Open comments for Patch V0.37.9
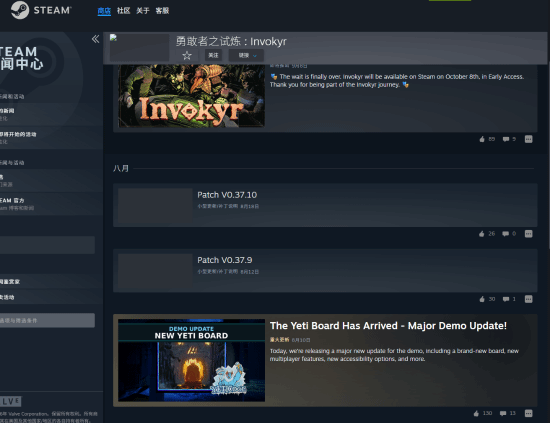This screenshot has height=423, width=550. [x=509, y=299]
